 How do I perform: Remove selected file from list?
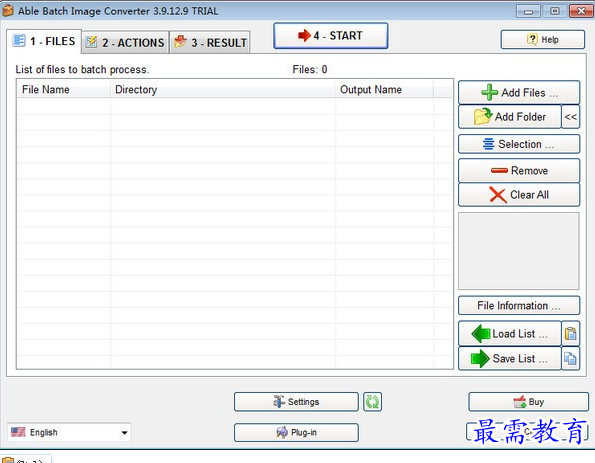pos(519,171)
